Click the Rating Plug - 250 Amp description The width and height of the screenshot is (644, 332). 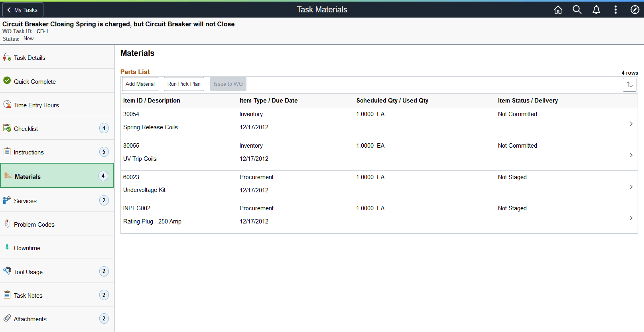click(x=152, y=221)
